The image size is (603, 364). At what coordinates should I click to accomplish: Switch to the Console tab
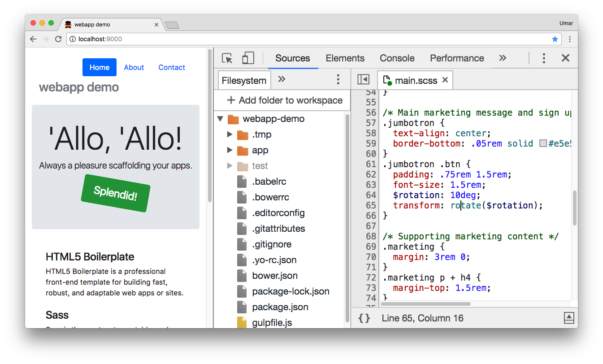[x=397, y=58]
